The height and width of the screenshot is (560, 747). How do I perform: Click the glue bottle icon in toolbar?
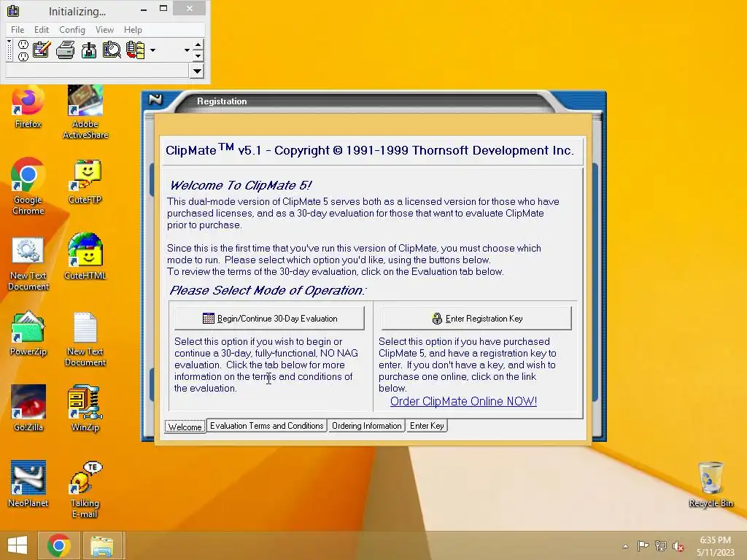tap(88, 50)
